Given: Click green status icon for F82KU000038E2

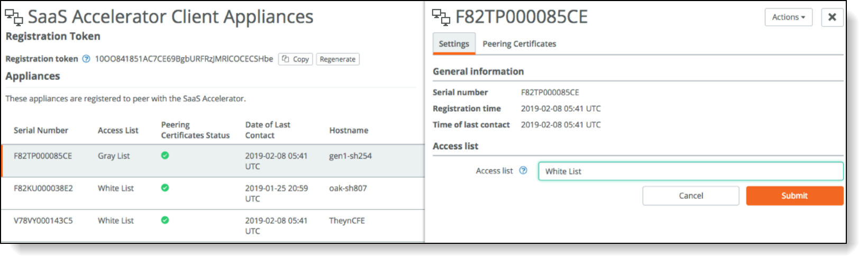Looking at the screenshot, I should pyautogui.click(x=165, y=188).
